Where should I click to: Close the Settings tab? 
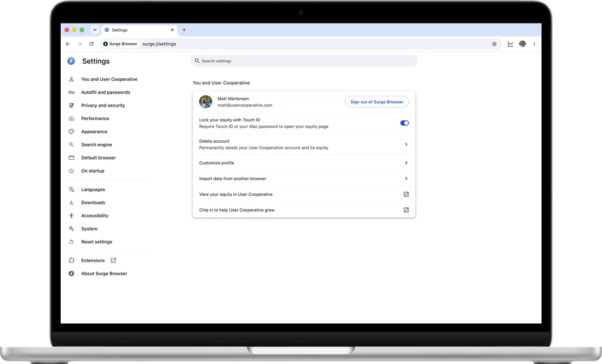[172, 30]
